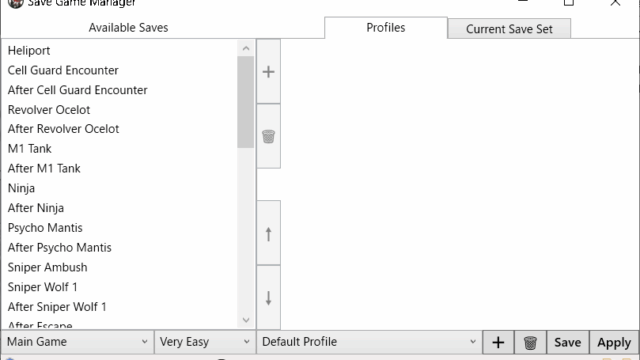Click the saves list scrollbar thumb
Image resolution: width=640 pixels, height=360 pixels.
[x=246, y=102]
